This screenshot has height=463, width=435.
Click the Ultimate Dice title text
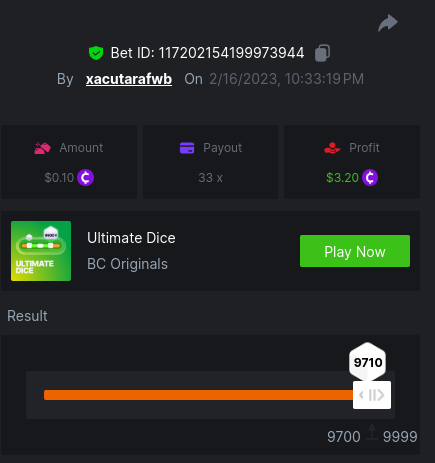click(x=131, y=238)
